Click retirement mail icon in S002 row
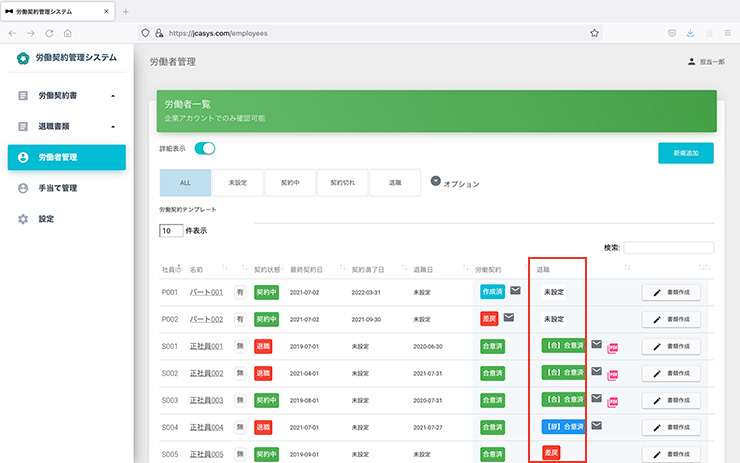The height and width of the screenshot is (463, 740). coord(597,371)
